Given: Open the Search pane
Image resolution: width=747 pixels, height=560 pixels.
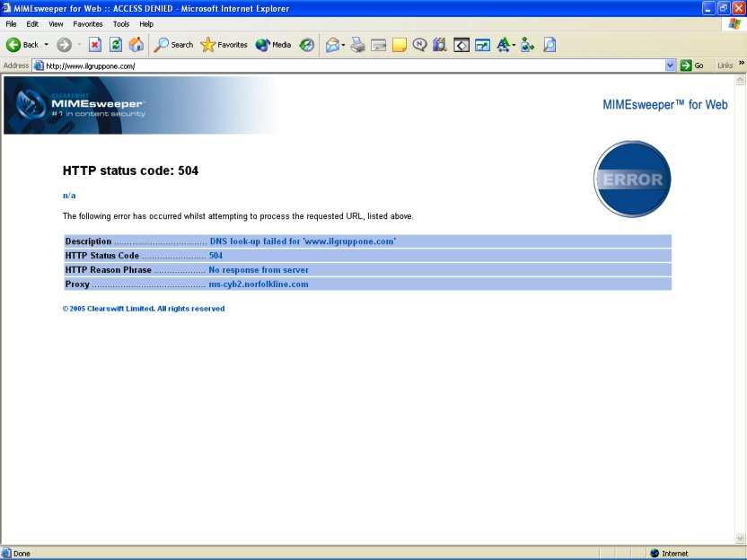Looking at the screenshot, I should (x=173, y=45).
